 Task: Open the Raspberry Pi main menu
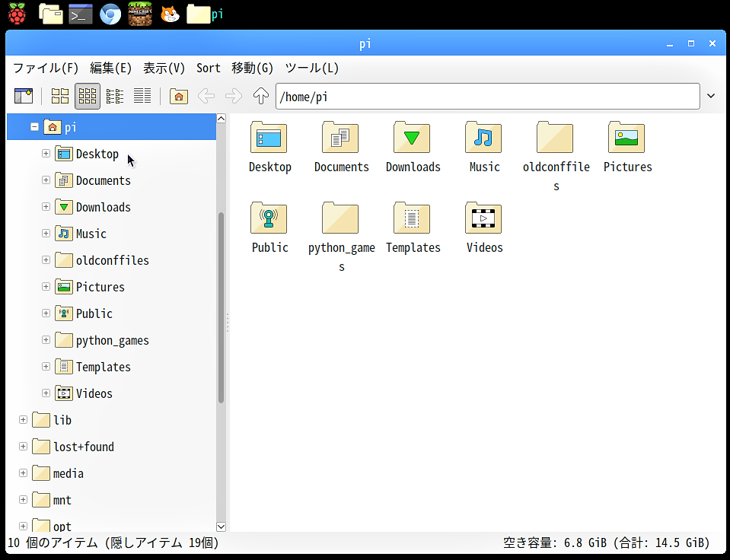click(x=17, y=14)
